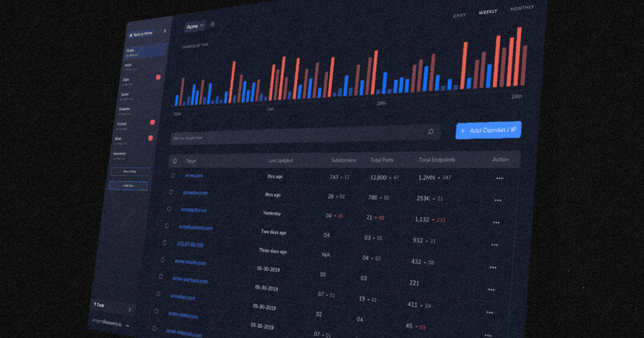
Task: Open action menu for acmetech.com row
Action: tap(496, 223)
